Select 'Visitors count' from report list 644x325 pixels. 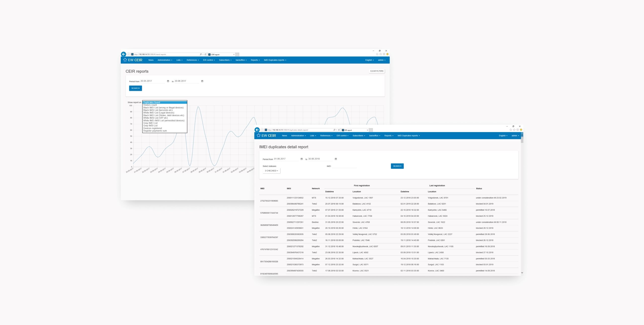(x=150, y=105)
